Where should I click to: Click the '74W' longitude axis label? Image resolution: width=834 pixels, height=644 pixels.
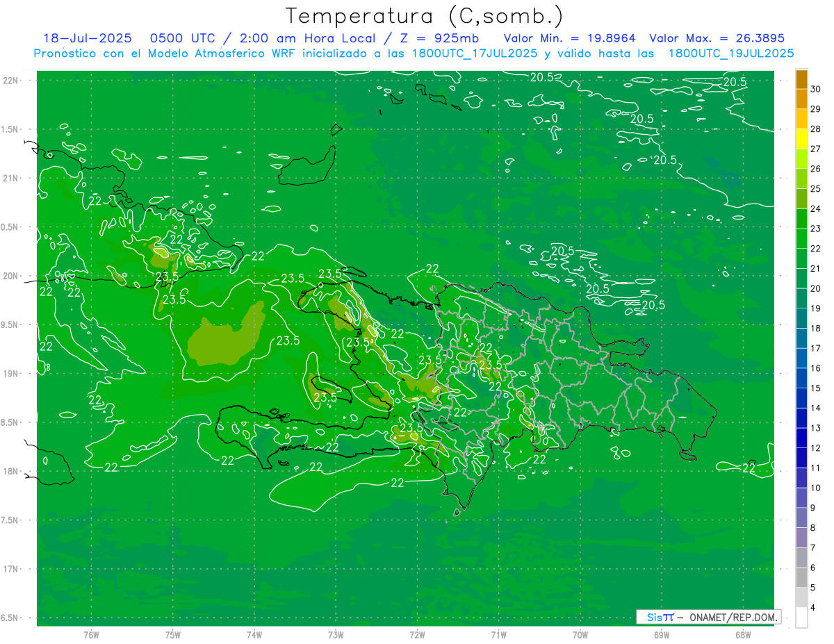coord(254,634)
